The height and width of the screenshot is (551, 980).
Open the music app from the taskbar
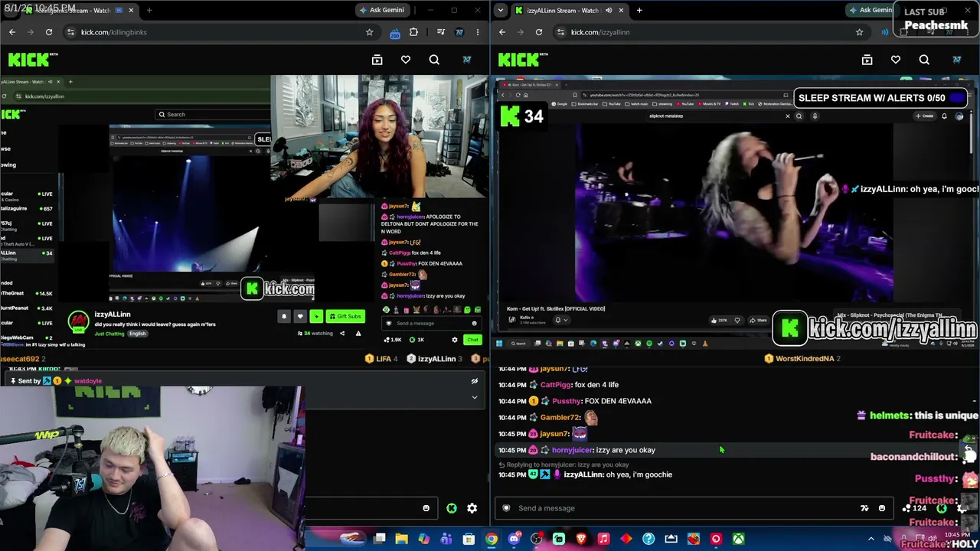click(x=603, y=540)
